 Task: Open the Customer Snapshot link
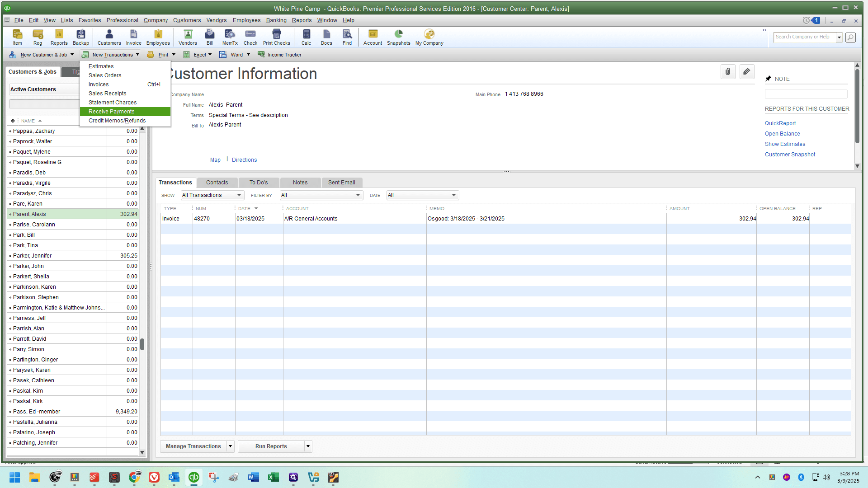790,155
